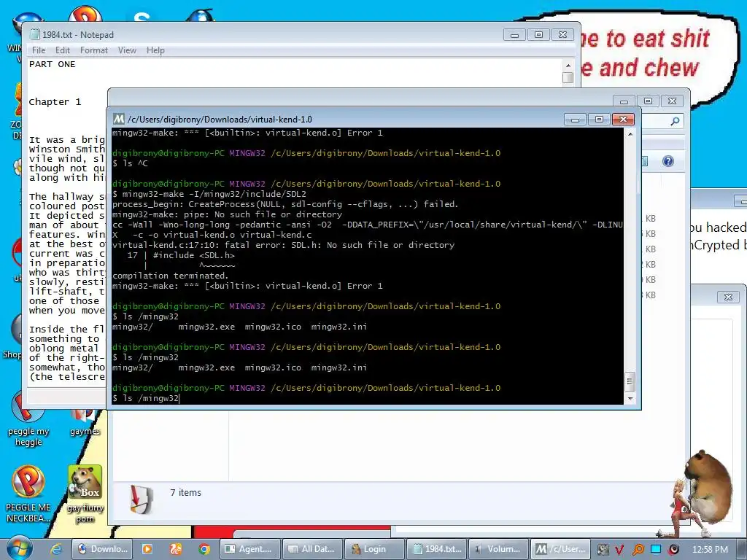Switch to the 1984.txt taskbar button

pyautogui.click(x=437, y=549)
